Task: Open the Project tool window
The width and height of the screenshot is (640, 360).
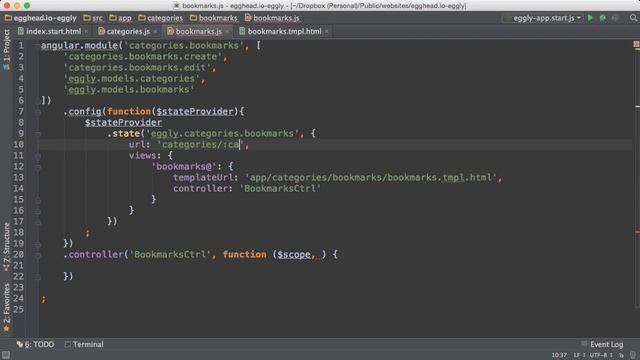Action: point(6,49)
